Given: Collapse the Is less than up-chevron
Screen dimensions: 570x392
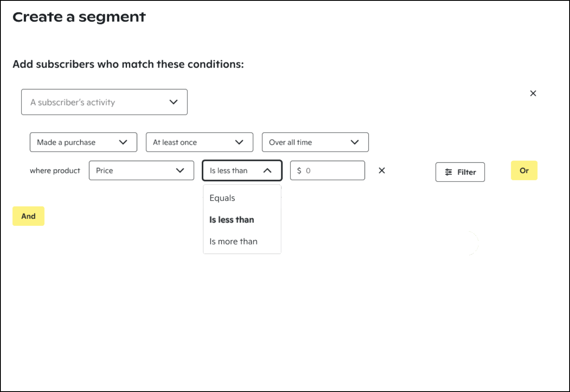Looking at the screenshot, I should 268,170.
